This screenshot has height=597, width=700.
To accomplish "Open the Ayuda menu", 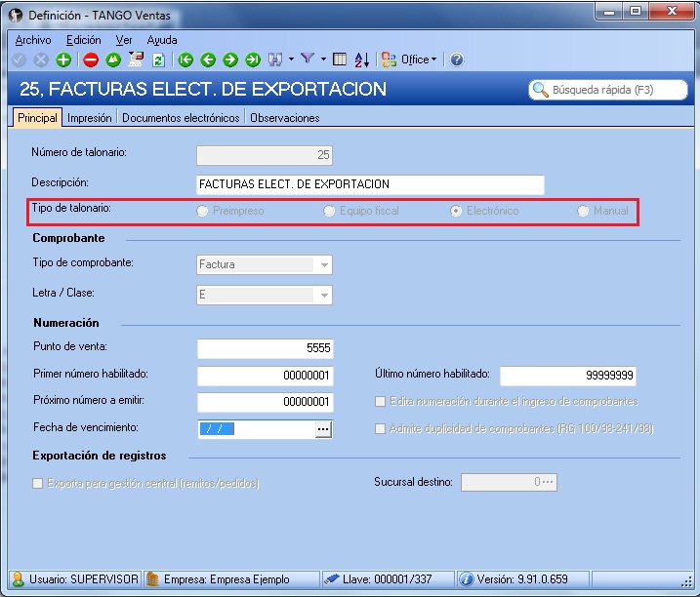I will (162, 40).
